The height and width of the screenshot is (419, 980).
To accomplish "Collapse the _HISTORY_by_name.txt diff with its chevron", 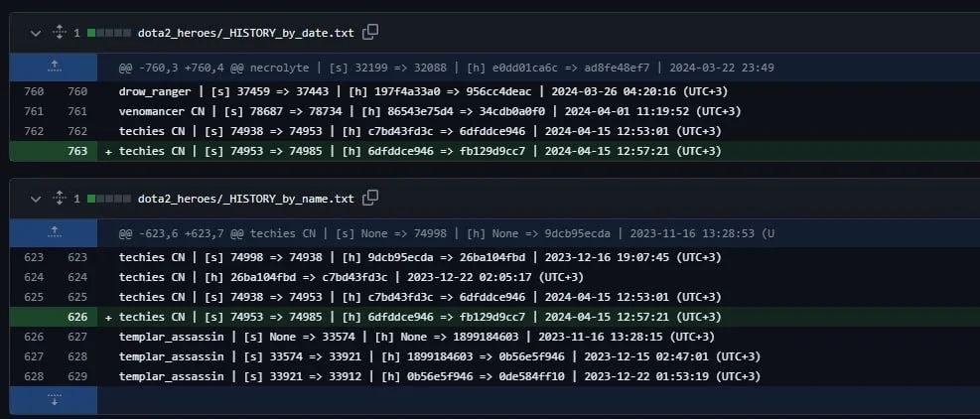I will (36, 199).
